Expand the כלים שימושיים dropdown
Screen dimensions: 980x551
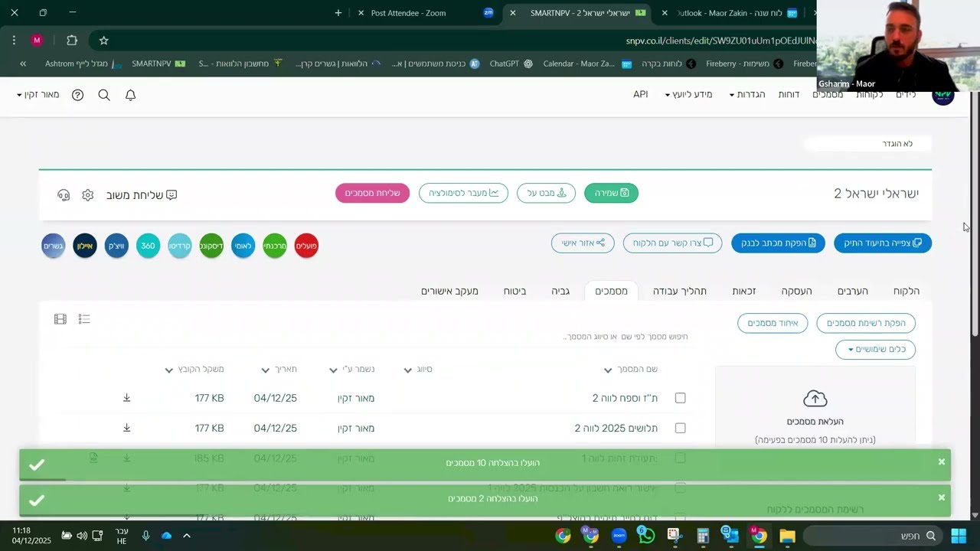875,350
